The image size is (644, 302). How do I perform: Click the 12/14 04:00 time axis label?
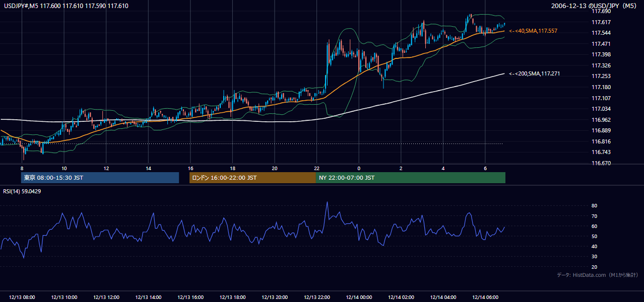[x=442, y=297]
